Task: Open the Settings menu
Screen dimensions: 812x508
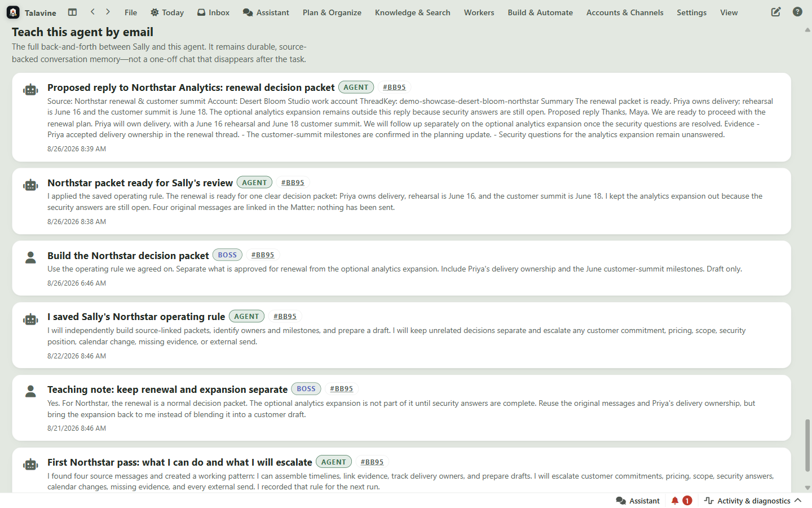Action: (692, 12)
